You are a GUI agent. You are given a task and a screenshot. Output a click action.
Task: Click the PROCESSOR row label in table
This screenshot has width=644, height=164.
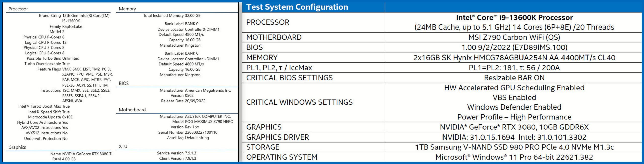point(268,22)
